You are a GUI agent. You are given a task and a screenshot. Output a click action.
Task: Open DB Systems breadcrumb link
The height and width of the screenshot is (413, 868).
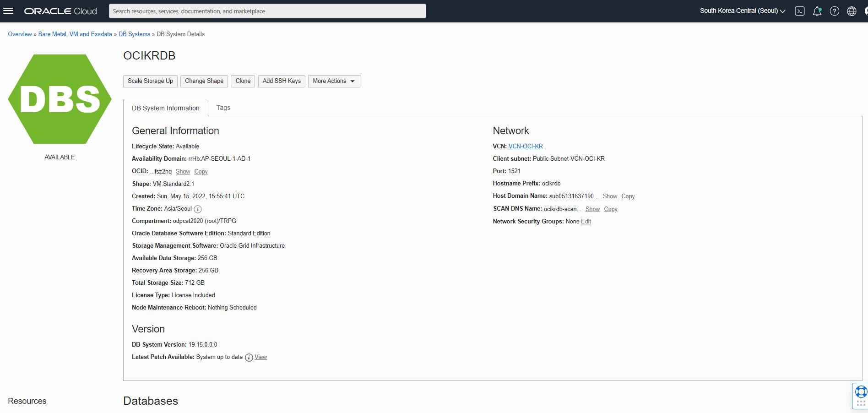point(134,34)
